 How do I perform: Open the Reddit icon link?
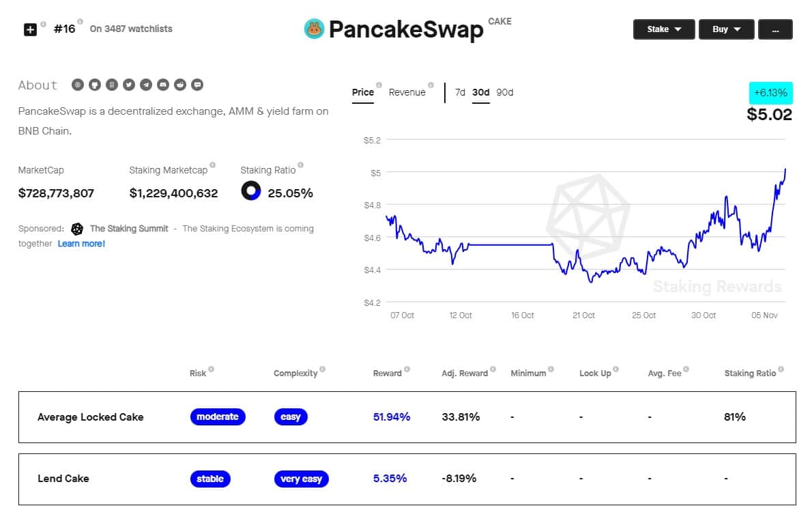(180, 85)
